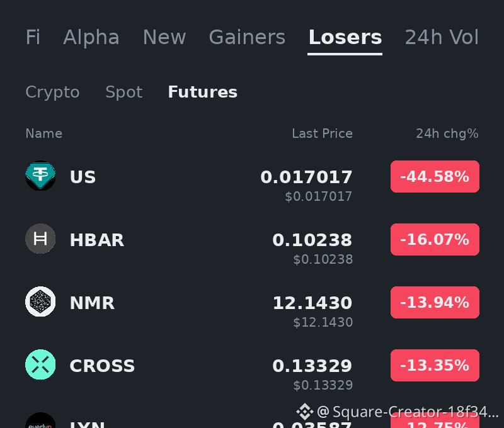Sort by the Name column header
The height and width of the screenshot is (428, 504).
(44, 133)
